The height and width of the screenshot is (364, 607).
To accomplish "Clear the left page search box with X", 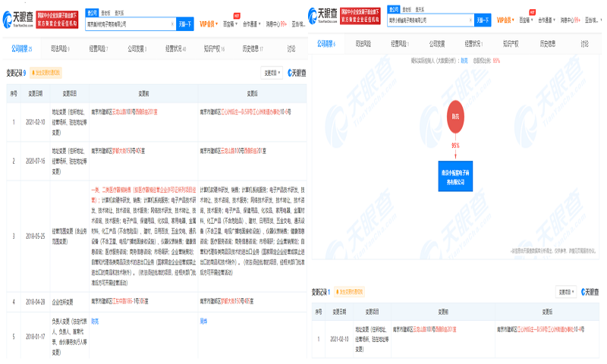I will pyautogui.click(x=172, y=24).
